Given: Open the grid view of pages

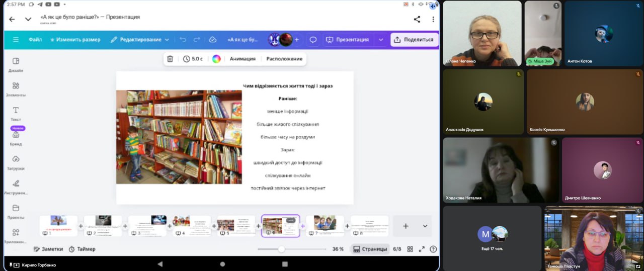Looking at the screenshot, I should pyautogui.click(x=410, y=249).
